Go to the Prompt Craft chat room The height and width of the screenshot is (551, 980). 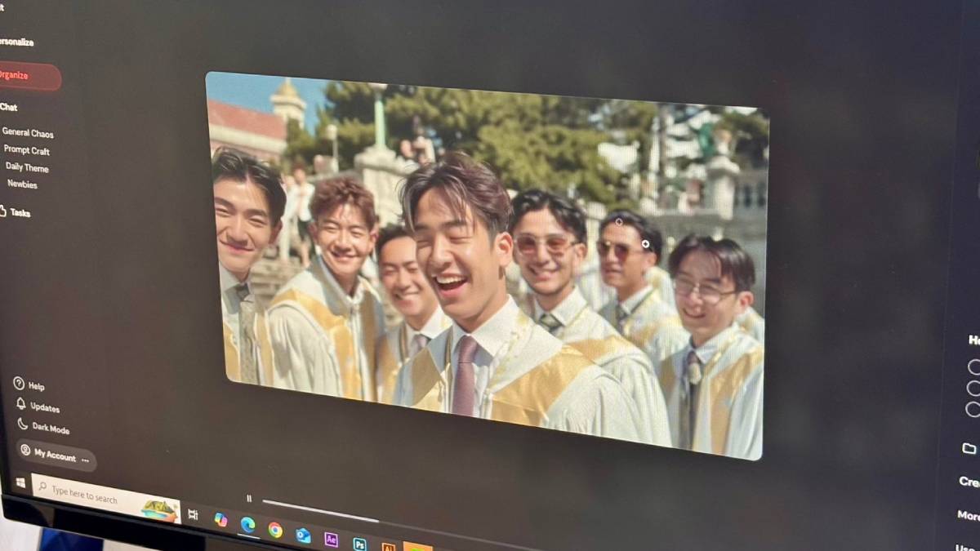[x=27, y=150]
